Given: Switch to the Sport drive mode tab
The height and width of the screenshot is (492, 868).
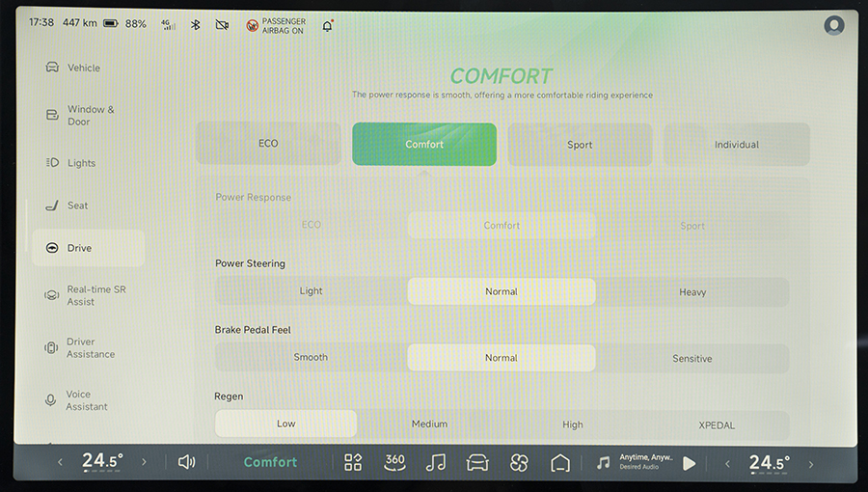Looking at the screenshot, I should pyautogui.click(x=580, y=145).
